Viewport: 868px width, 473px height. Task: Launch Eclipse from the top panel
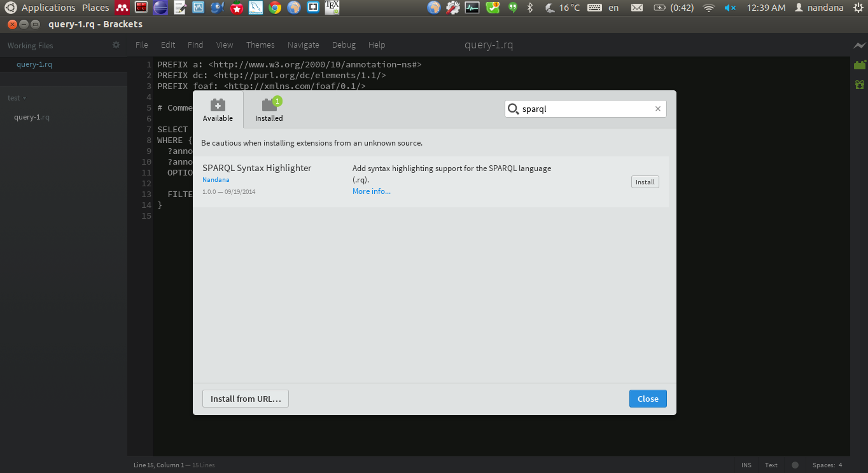pyautogui.click(x=161, y=8)
